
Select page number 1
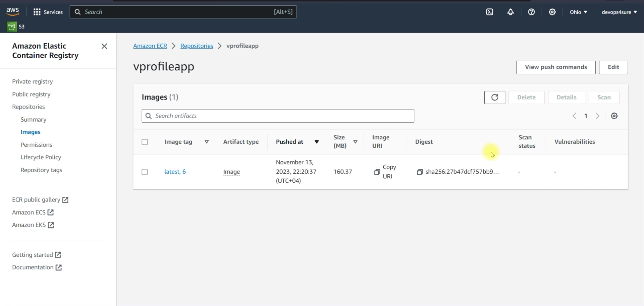point(586,116)
